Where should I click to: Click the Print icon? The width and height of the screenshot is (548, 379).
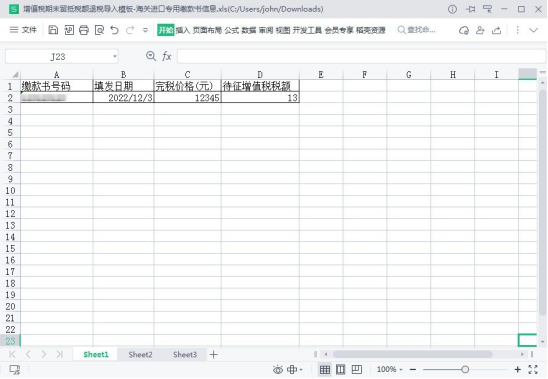pyautogui.click(x=84, y=30)
